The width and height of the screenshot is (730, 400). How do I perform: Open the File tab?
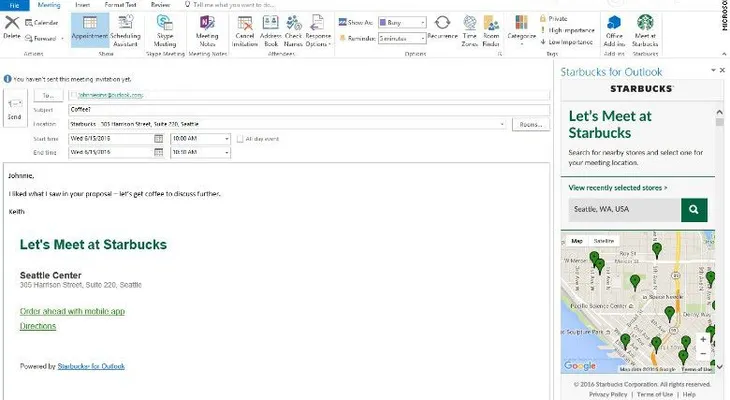pos(14,5)
